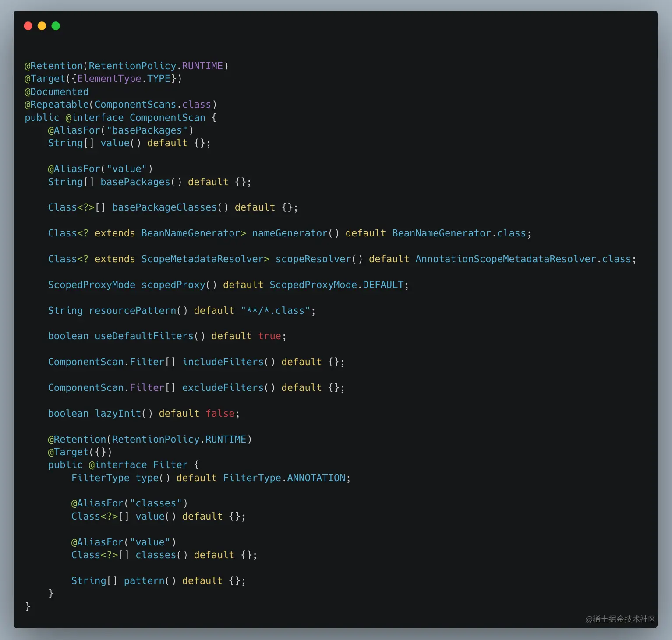Click the excludeFilters() method
The height and width of the screenshot is (640, 672).
click(x=229, y=387)
